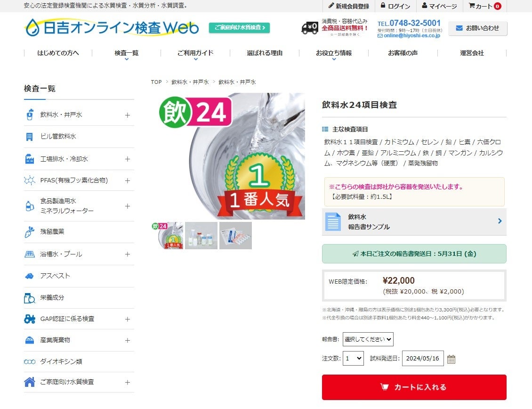Open the calendar icon beside 試料発送日
The height and width of the screenshot is (409, 532).
[451, 359]
